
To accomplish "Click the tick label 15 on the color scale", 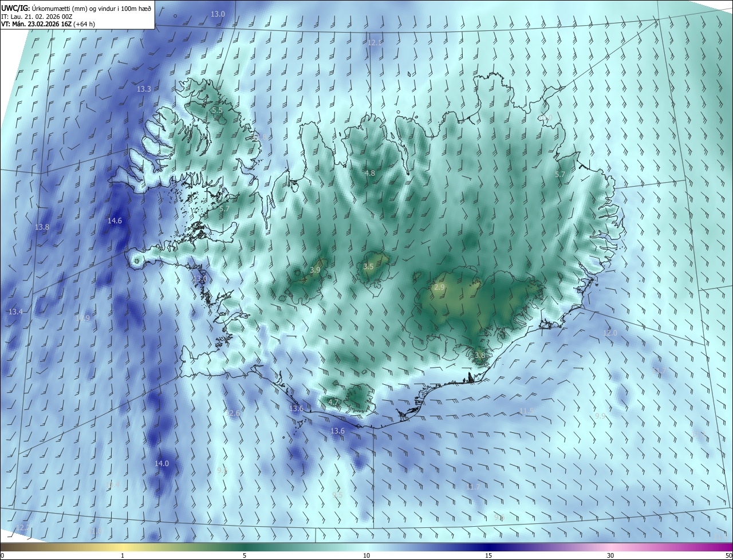I will coord(488,555).
